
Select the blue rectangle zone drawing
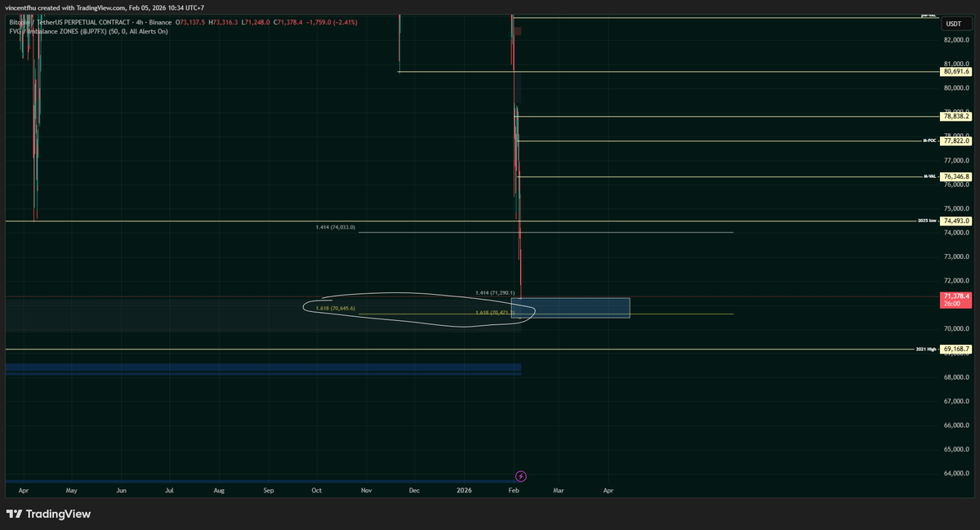point(570,308)
